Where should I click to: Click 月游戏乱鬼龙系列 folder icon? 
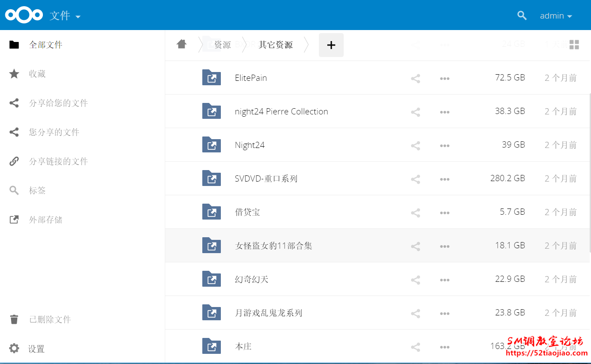point(212,312)
